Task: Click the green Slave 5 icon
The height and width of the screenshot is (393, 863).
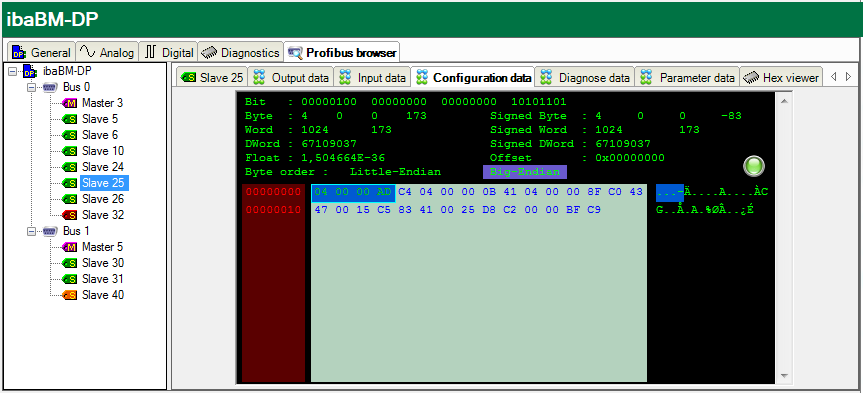Action: (x=70, y=119)
